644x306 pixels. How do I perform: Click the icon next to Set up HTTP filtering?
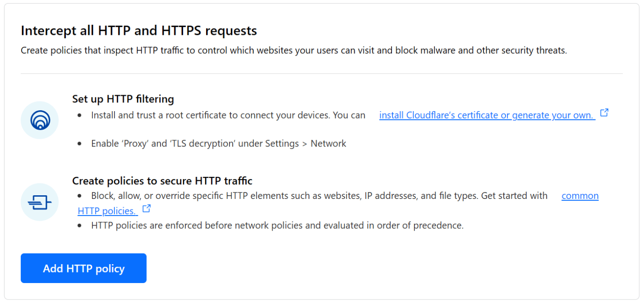[40, 120]
